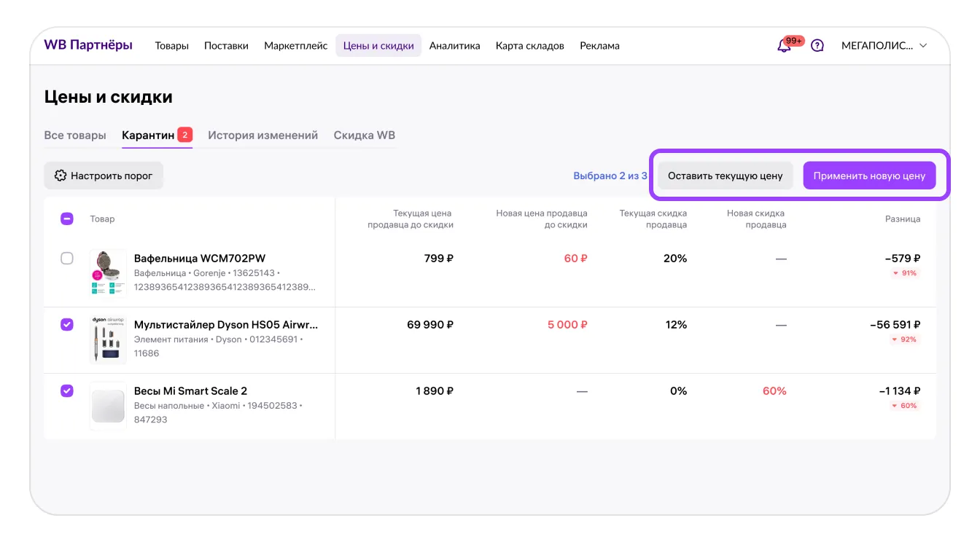This screenshot has width=980, height=542.
Task: Uncheck the Мультистайлер Dyson row checkbox
Action: click(67, 324)
